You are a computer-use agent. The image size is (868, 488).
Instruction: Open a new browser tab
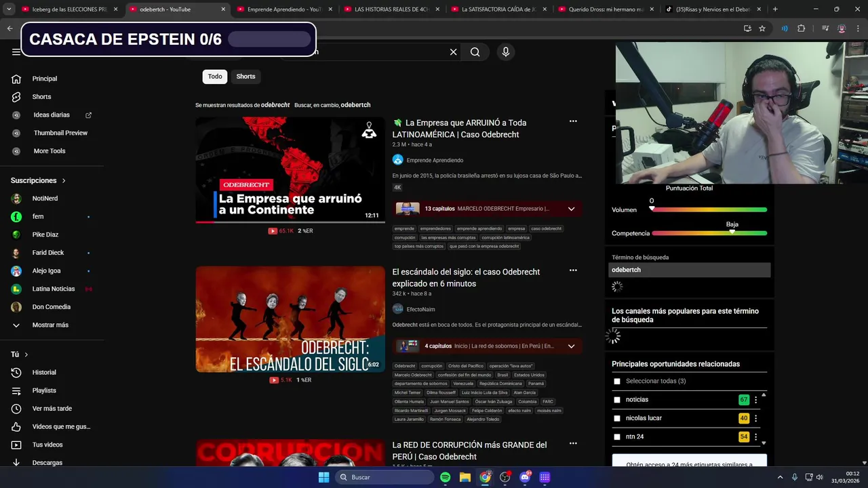(775, 9)
